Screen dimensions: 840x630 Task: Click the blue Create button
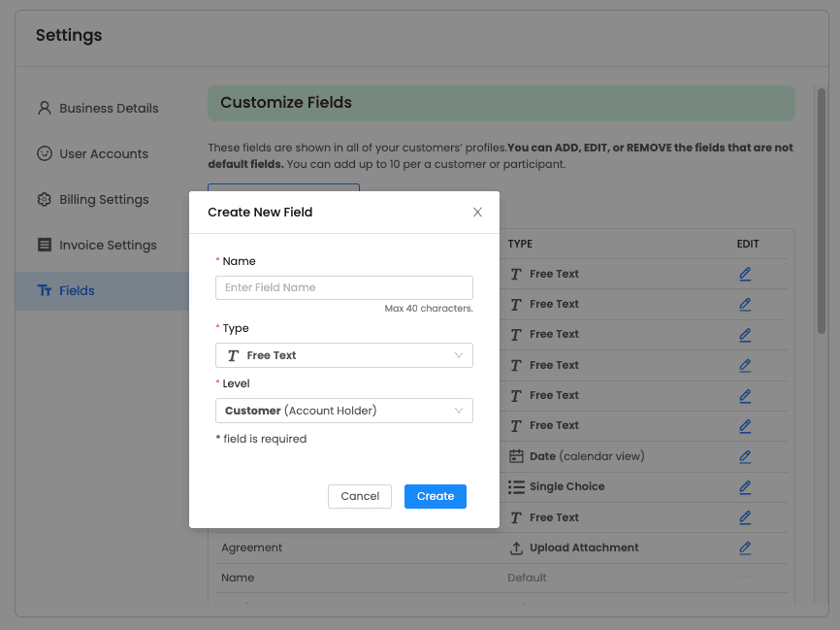435,496
